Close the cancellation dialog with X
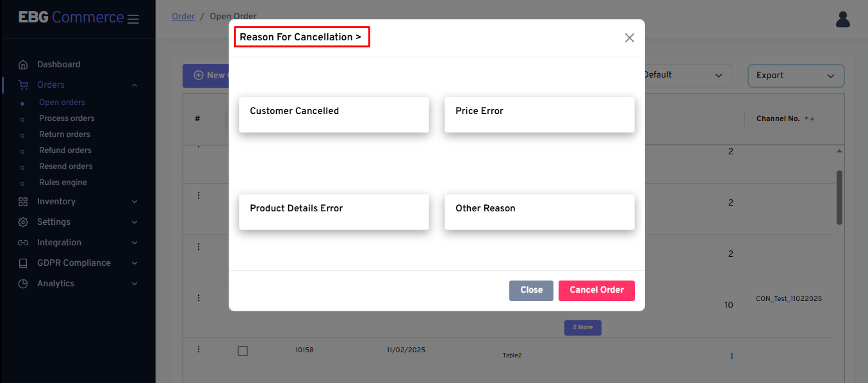This screenshot has height=383, width=868. point(629,38)
